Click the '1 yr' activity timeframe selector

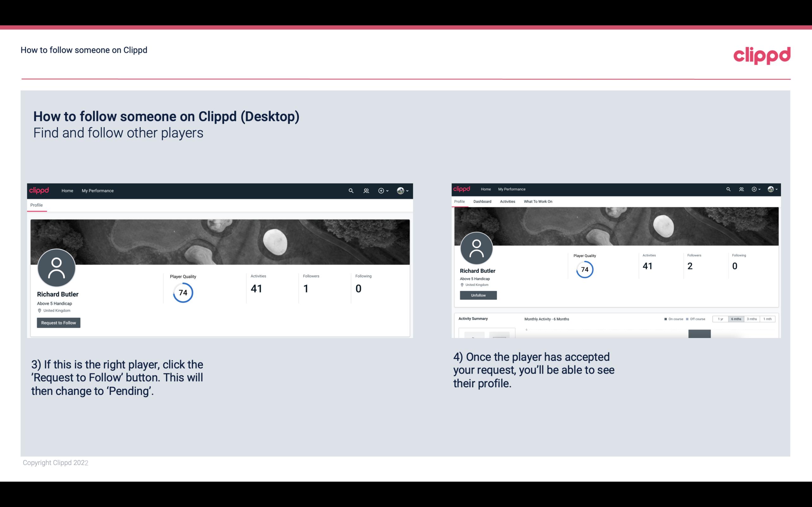(x=720, y=319)
